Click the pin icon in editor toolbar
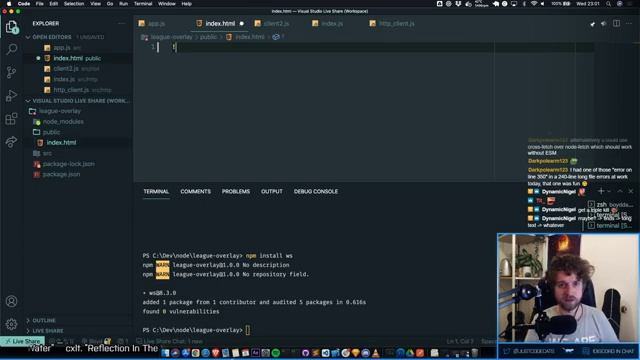The width and height of the screenshot is (640, 360). click(x=592, y=24)
